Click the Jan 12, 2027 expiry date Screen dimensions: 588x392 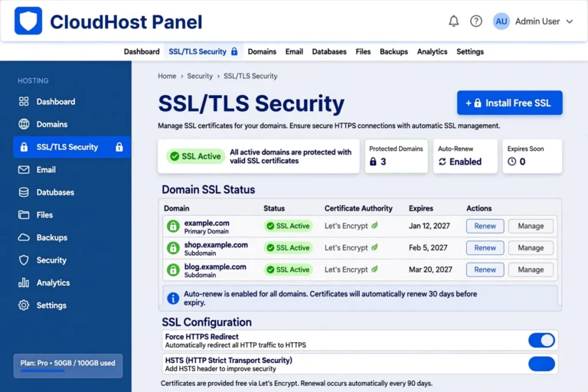coord(429,226)
